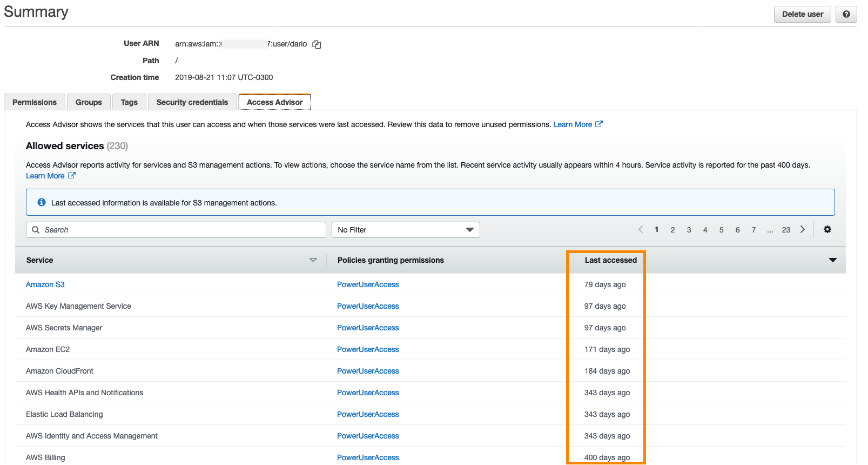
Task: Open PowerUserAccess policy for AWS Identity and Access Management
Action: point(368,436)
